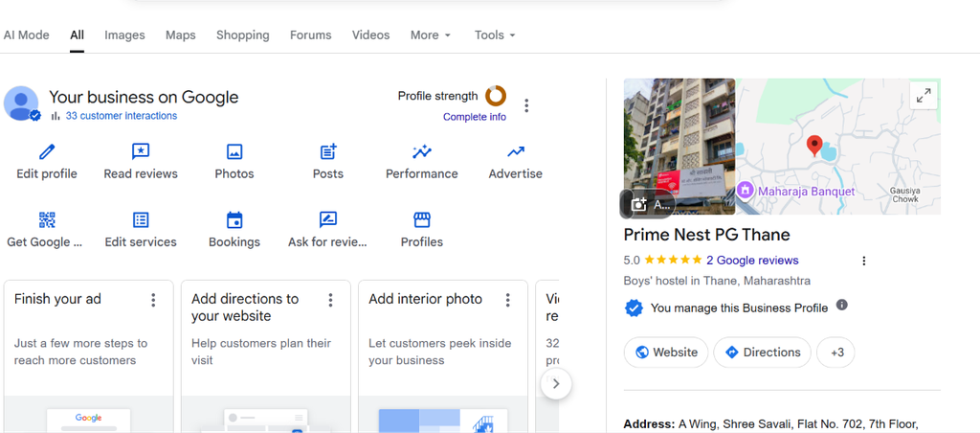Open Performance sparkle chart icon
The width and height of the screenshot is (980, 433).
click(x=422, y=151)
